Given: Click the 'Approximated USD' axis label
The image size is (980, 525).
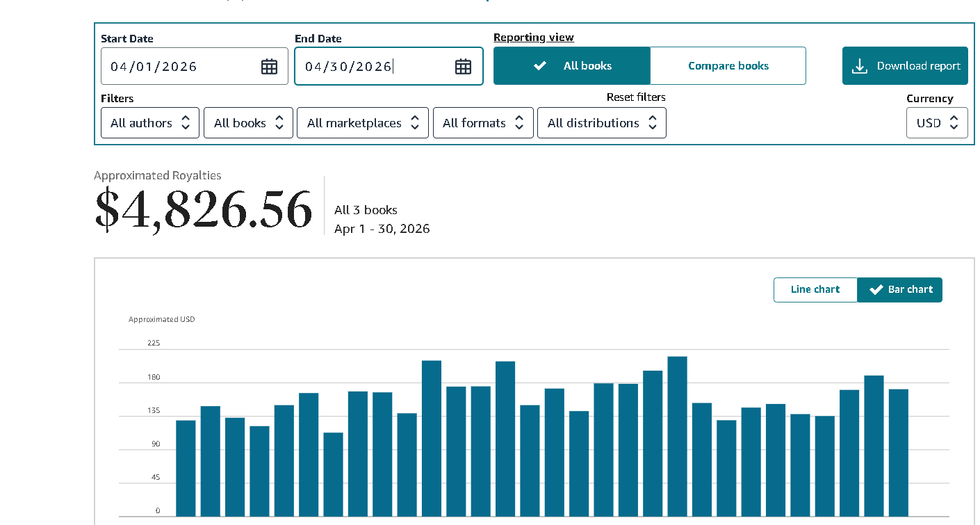Looking at the screenshot, I should coord(162,319).
